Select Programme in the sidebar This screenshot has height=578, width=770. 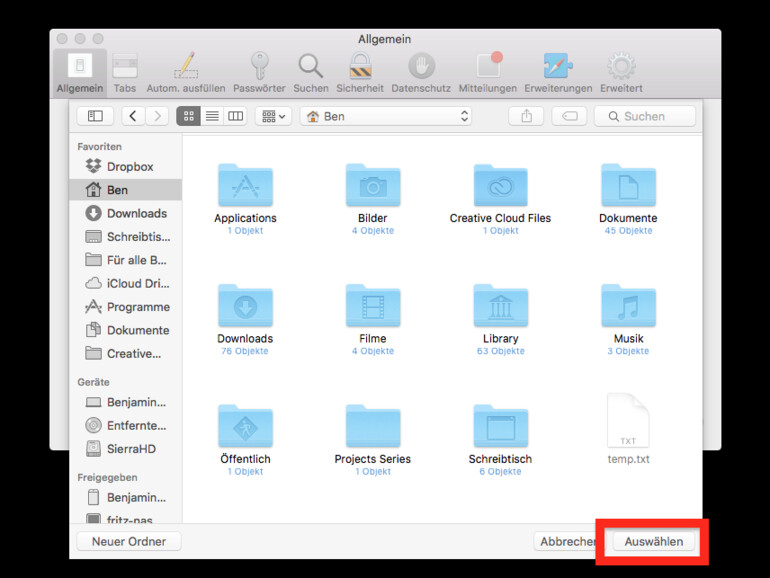pos(126,307)
